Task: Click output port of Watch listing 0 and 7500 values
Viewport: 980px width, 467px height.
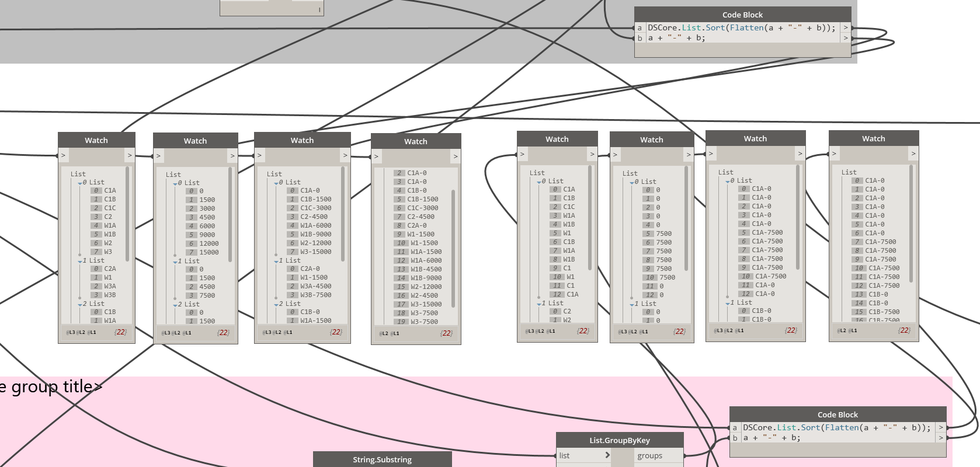Action: tap(689, 154)
